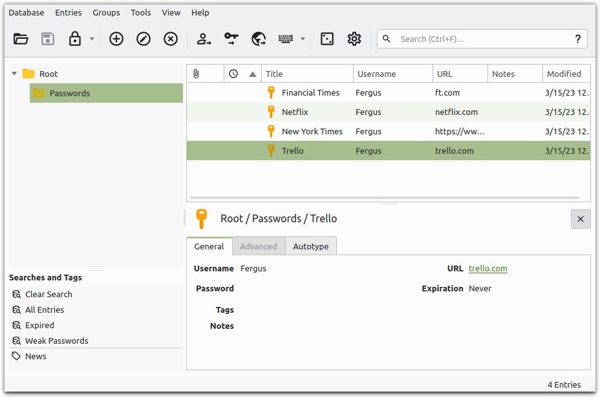Select the Financial Times entry
The width and height of the screenshot is (600, 398).
pyautogui.click(x=388, y=93)
